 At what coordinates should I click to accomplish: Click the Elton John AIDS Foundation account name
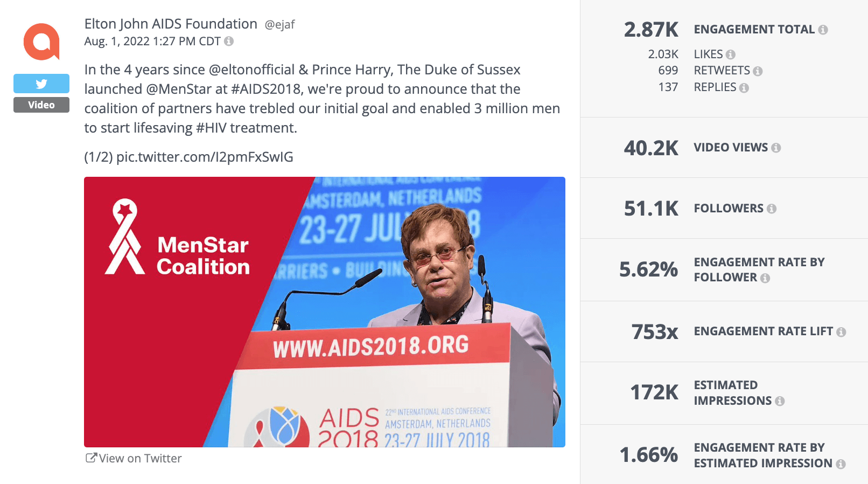click(171, 24)
